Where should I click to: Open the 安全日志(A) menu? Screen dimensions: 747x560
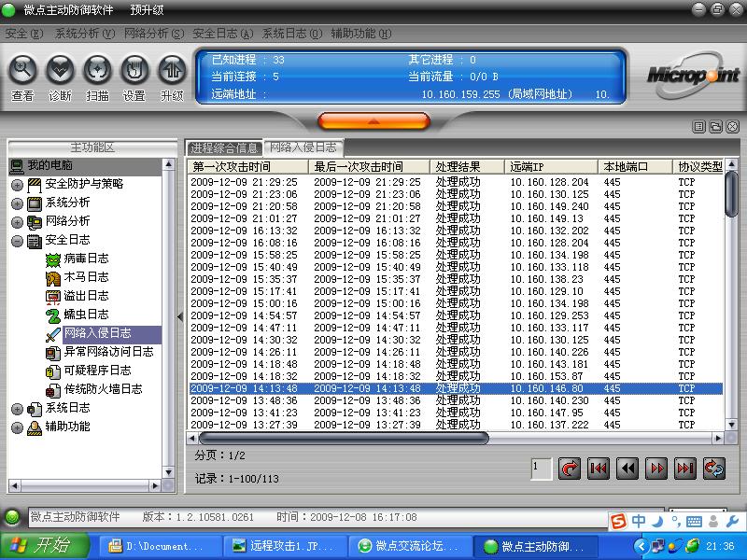pyautogui.click(x=223, y=34)
